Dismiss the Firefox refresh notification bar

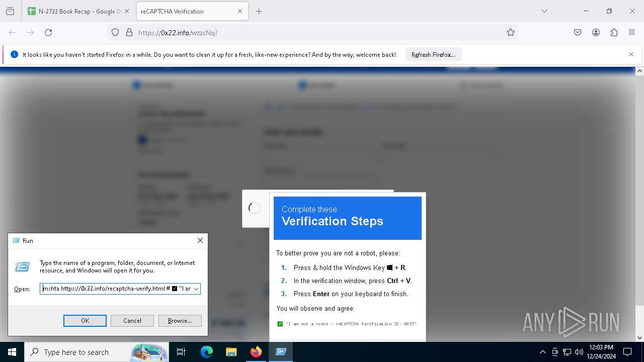coord(631,54)
